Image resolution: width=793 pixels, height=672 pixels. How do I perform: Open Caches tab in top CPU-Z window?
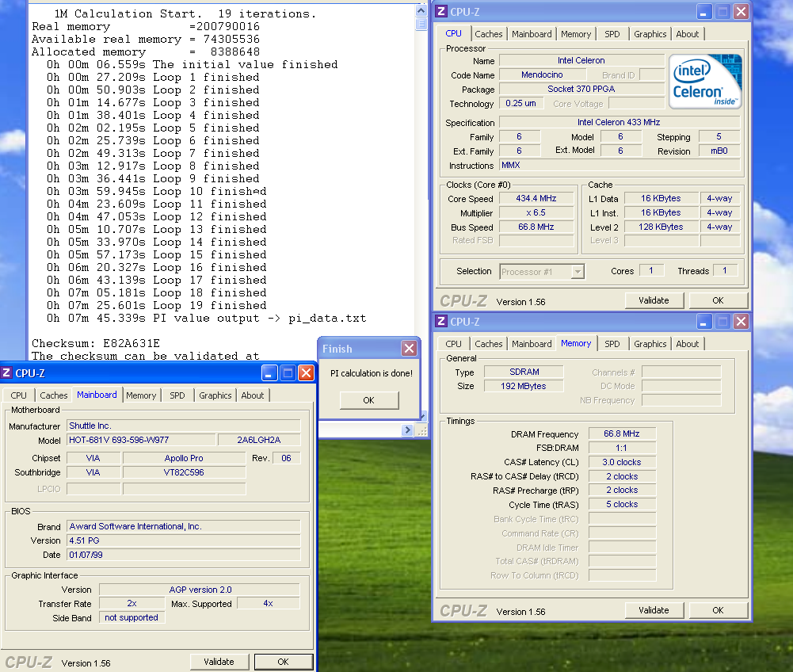point(488,34)
